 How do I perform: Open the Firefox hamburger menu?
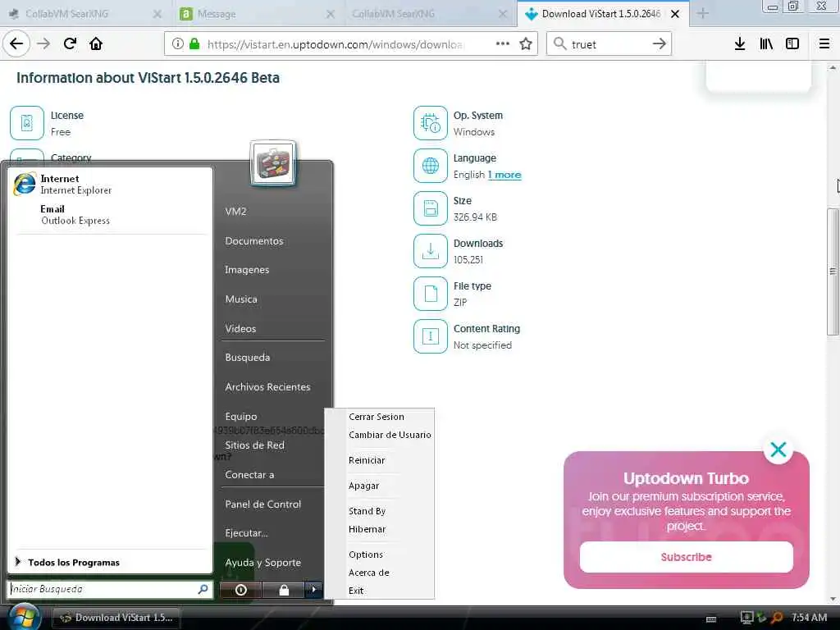(x=824, y=43)
